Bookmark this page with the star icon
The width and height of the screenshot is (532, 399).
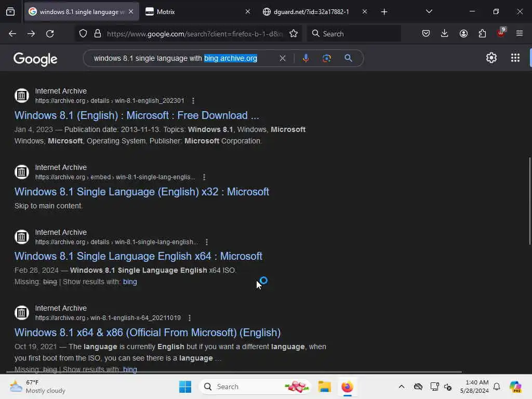[294, 34]
